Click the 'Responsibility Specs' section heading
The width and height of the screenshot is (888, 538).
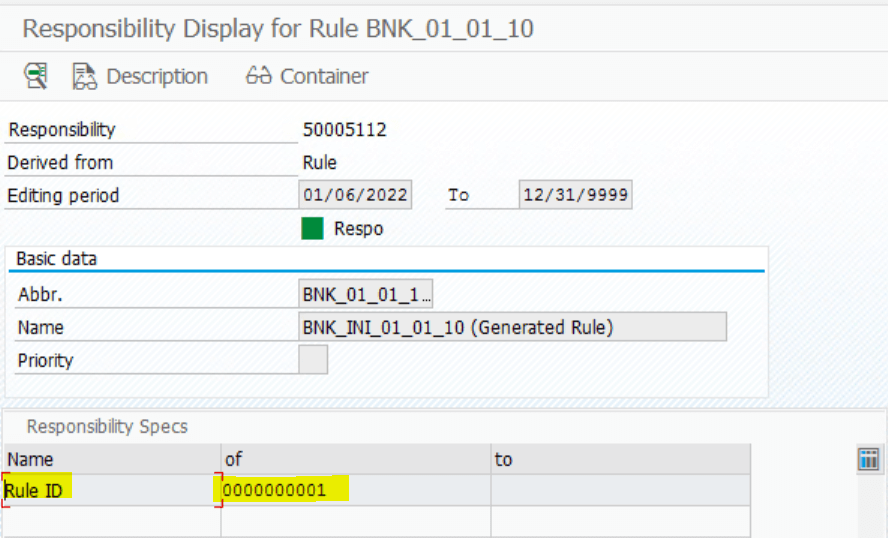pyautogui.click(x=107, y=426)
